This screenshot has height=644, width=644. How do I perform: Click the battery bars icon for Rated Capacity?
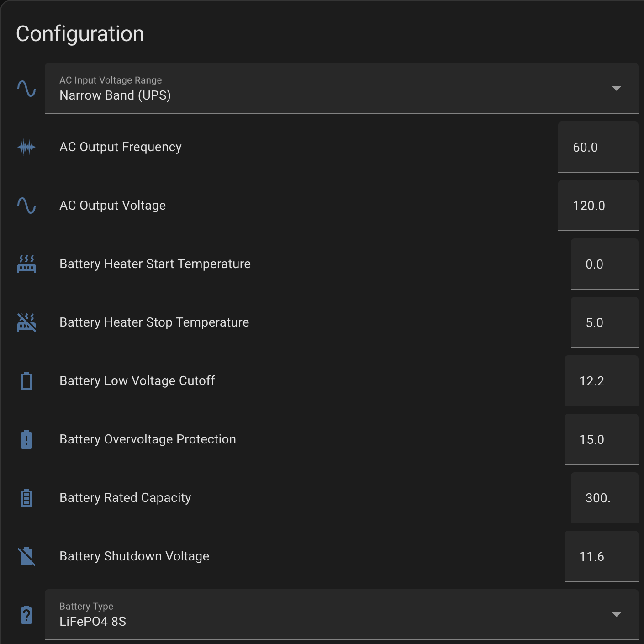pyautogui.click(x=26, y=498)
